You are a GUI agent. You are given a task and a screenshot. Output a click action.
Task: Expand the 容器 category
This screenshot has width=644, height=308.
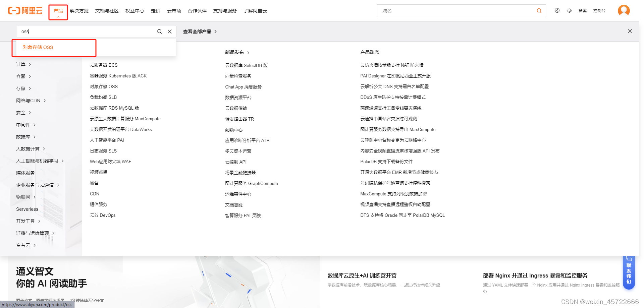coord(23,76)
